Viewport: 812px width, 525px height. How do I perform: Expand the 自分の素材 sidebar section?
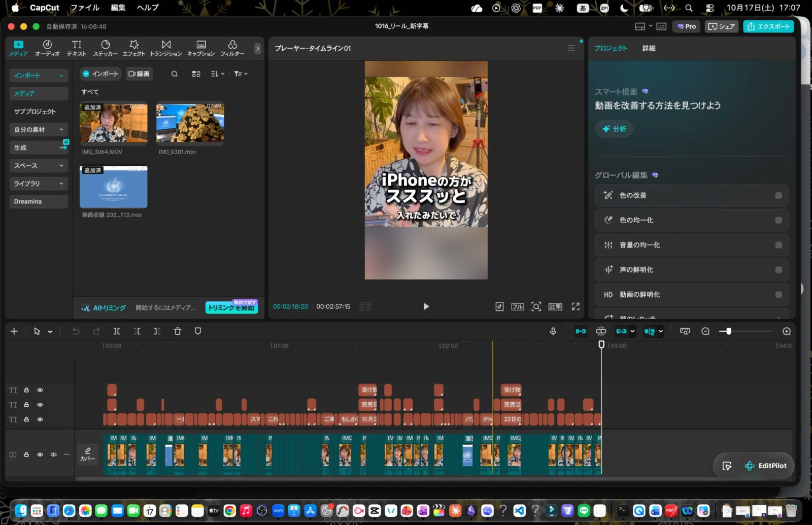point(39,129)
